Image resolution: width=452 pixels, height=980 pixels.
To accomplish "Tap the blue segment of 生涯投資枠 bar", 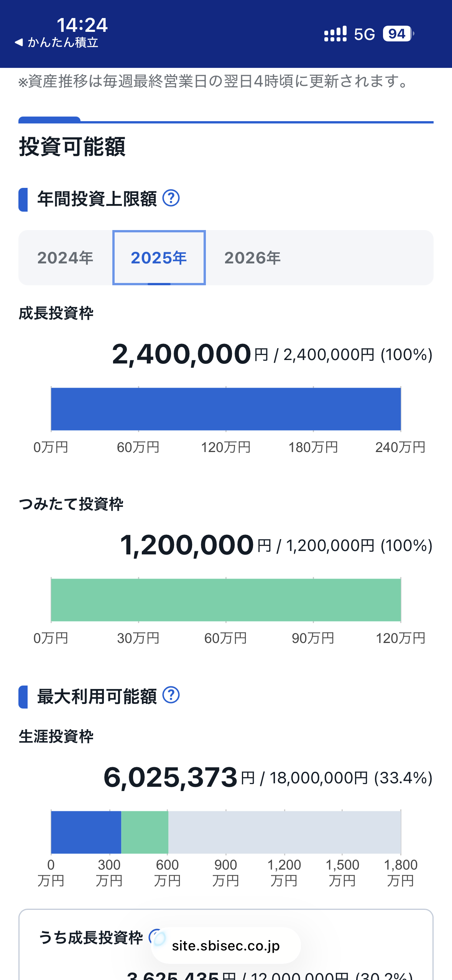I will pos(86,832).
